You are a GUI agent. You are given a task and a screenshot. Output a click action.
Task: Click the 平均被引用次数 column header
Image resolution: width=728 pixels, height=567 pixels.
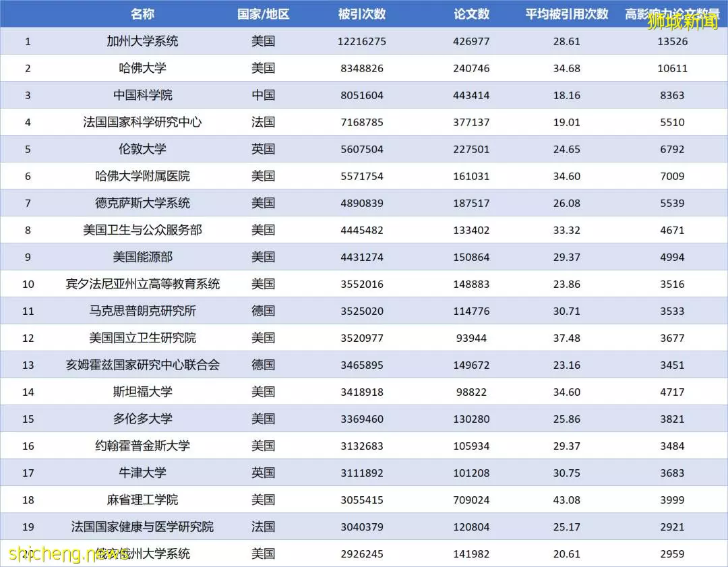(566, 14)
